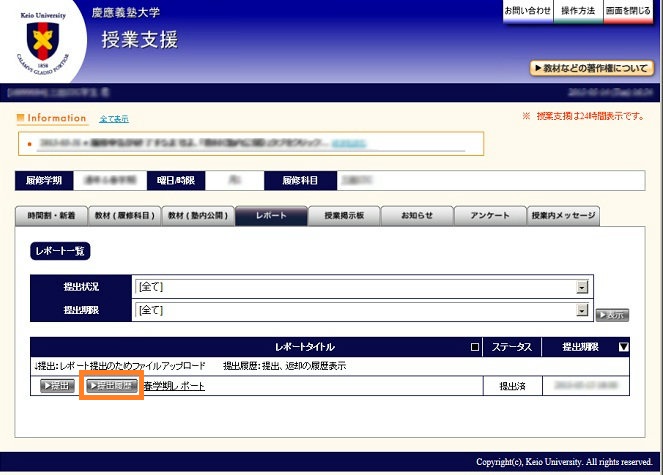Open the 操作方法 help button

coord(577,11)
